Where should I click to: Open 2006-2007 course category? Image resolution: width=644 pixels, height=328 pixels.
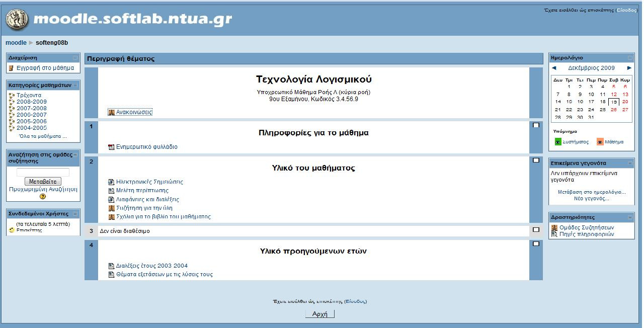pyautogui.click(x=31, y=115)
